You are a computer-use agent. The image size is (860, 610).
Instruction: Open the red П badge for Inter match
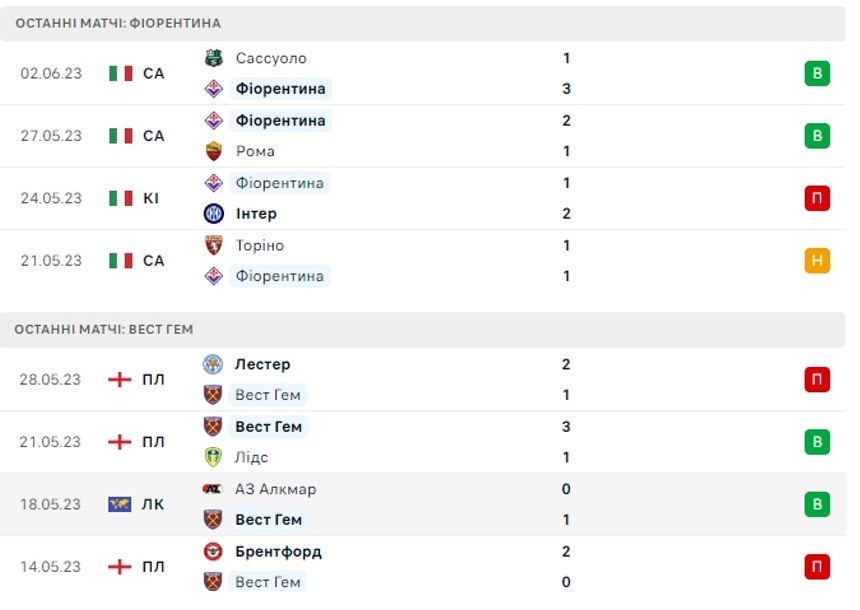[x=817, y=198]
